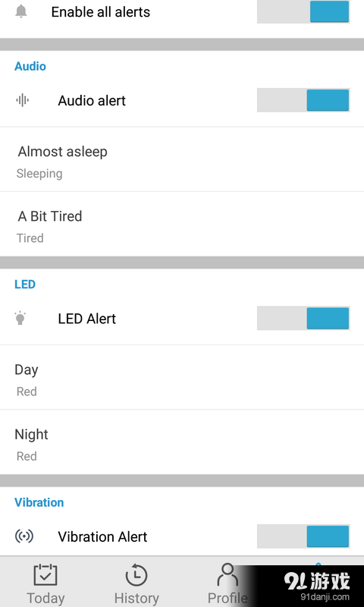Tap the audio waveform icon
The width and height of the screenshot is (364, 607).
click(23, 100)
